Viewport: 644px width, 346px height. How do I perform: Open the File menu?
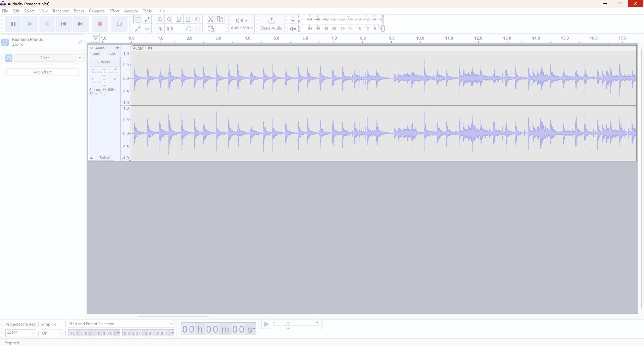pyautogui.click(x=5, y=11)
